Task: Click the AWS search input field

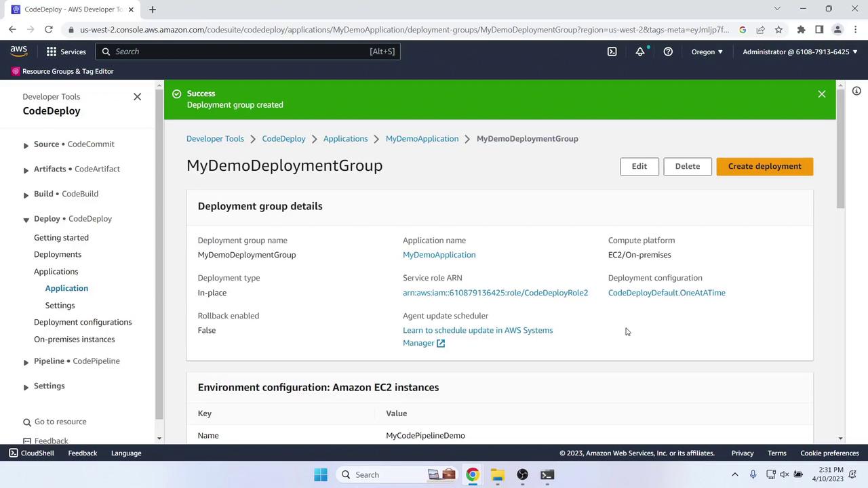Action: 248,52
